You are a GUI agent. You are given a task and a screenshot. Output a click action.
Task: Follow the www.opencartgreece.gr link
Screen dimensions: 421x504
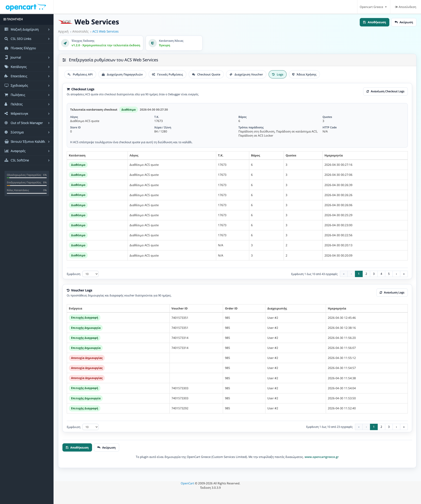coord(321,457)
